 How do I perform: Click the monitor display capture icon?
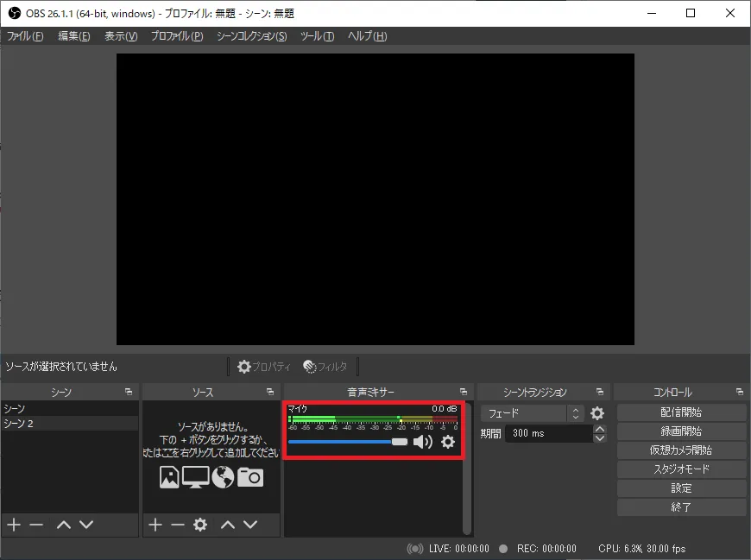click(195, 477)
